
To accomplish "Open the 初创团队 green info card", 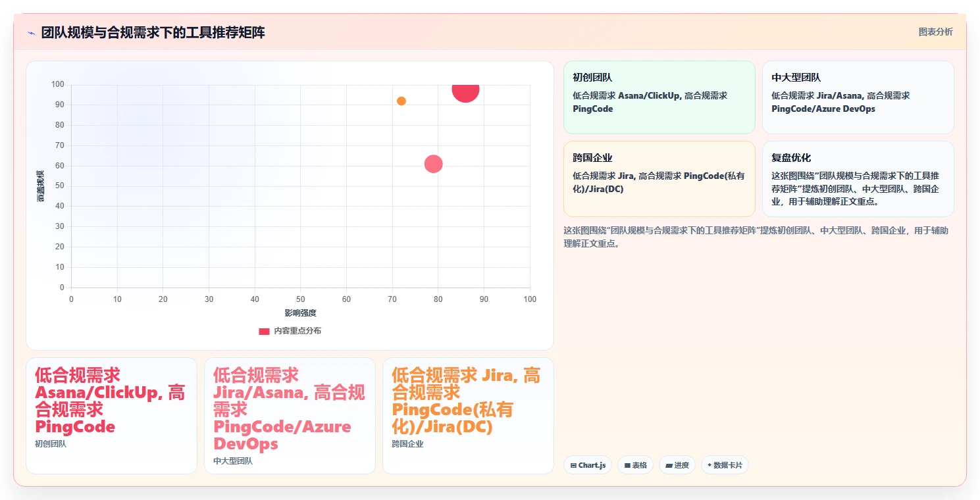I will tap(659, 97).
